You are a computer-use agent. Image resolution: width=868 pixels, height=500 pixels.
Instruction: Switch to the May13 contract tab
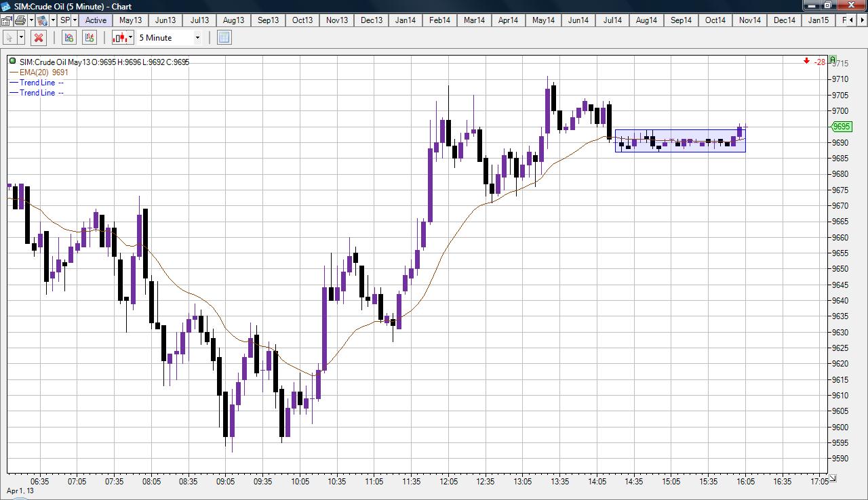coord(130,20)
